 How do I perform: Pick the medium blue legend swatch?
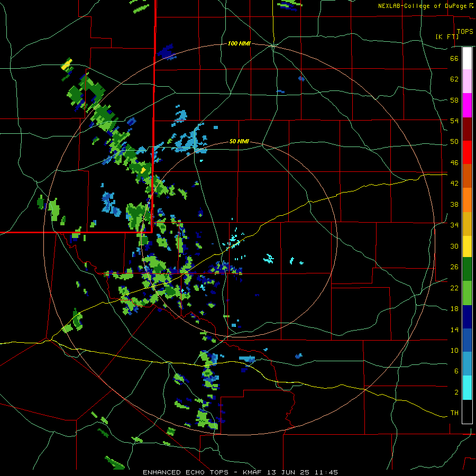pos(467,340)
